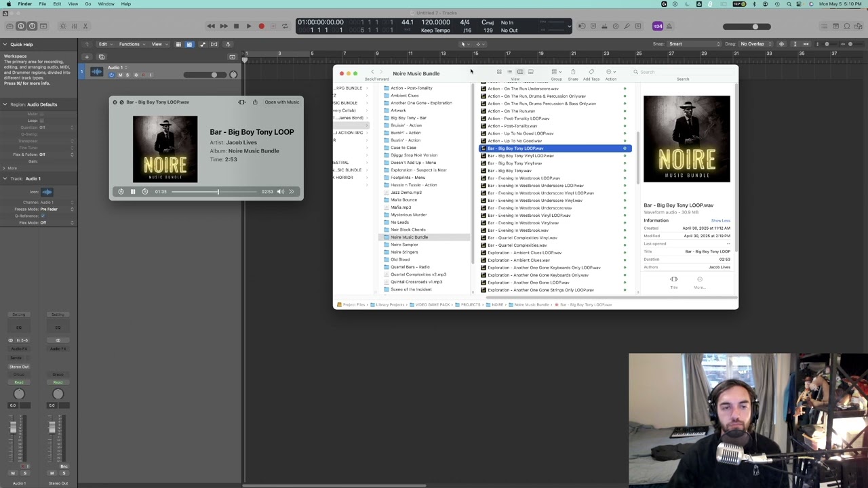The width and height of the screenshot is (868, 488).
Task: Click the Logic play button in the transport
Action: pos(248,26)
